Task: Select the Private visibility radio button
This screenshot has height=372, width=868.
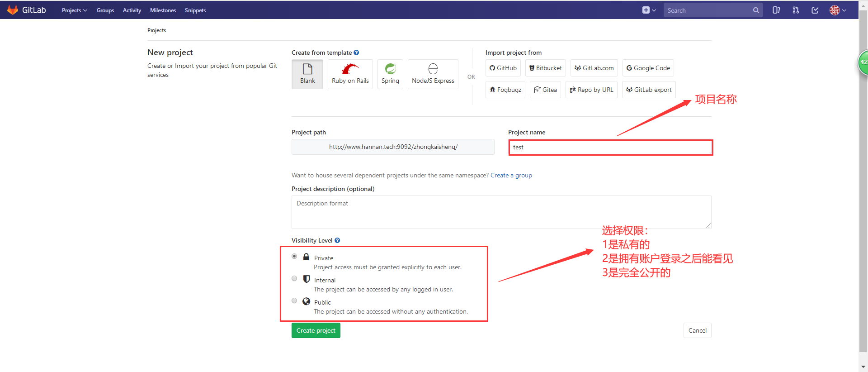Action: (x=294, y=256)
